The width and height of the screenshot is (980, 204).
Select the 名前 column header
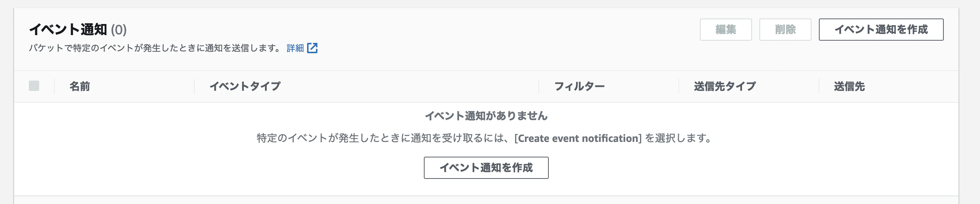79,86
